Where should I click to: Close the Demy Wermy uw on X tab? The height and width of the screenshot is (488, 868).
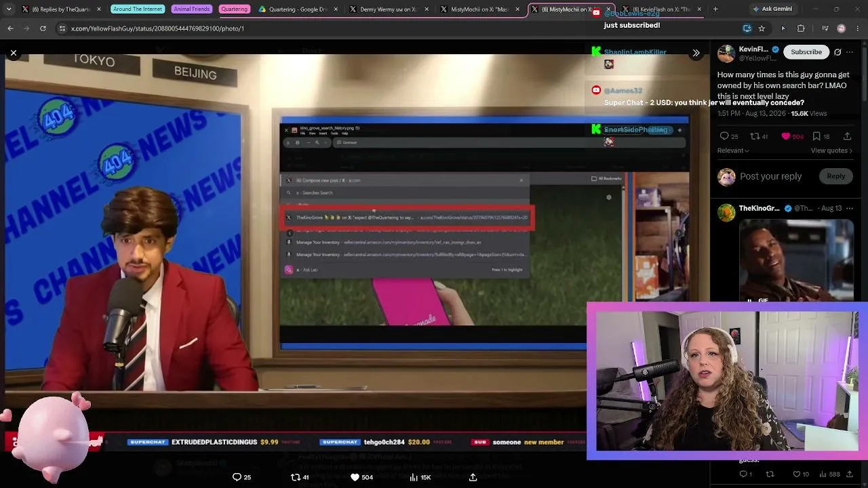pos(427,9)
